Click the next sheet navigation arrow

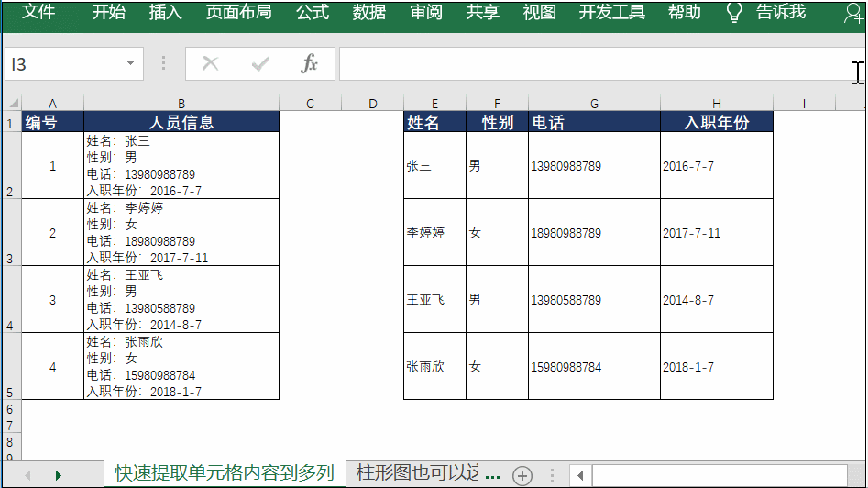pos(58,475)
